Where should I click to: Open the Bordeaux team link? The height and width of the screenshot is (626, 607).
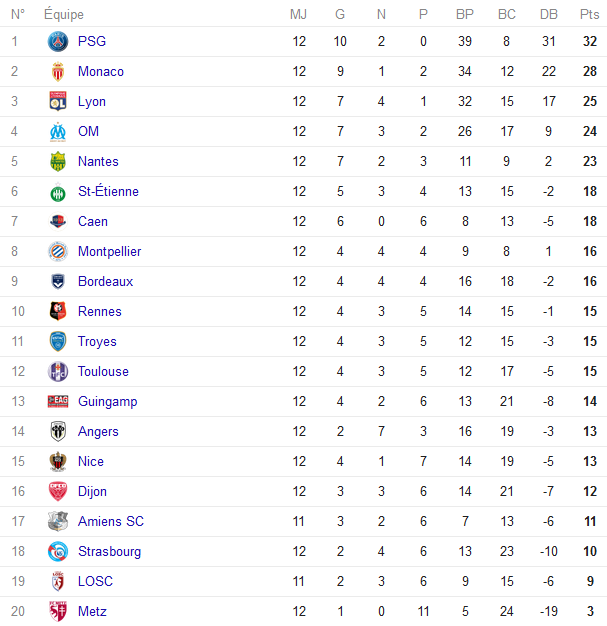[x=105, y=281]
